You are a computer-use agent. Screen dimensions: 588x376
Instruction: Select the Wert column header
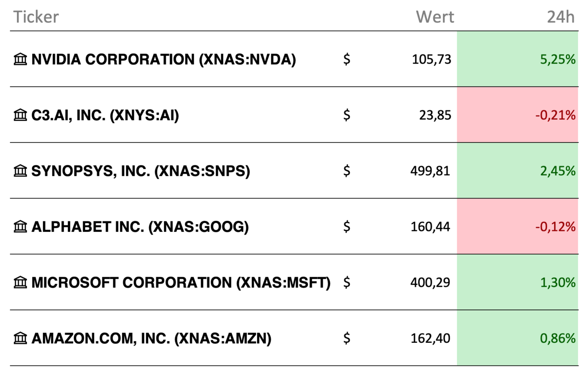tap(435, 17)
